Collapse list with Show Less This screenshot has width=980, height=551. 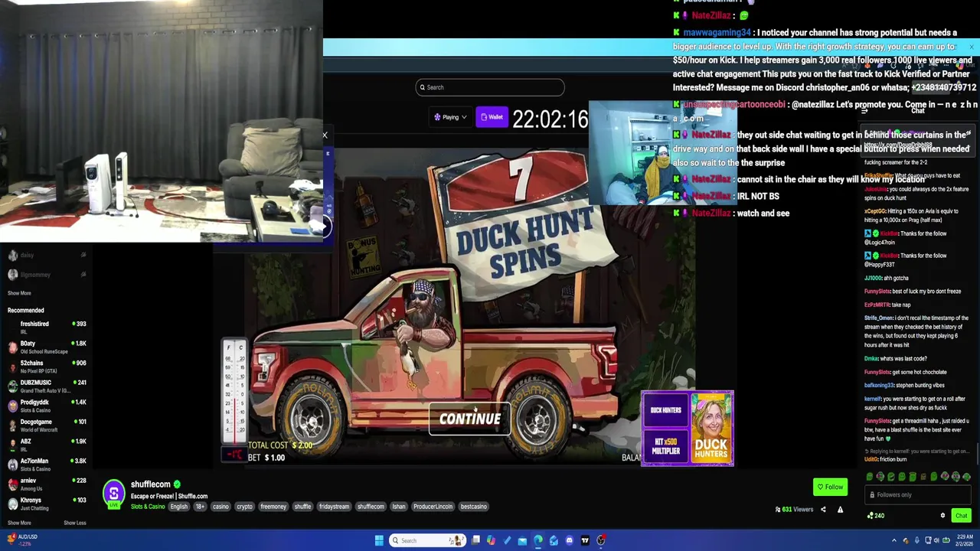[x=74, y=523]
